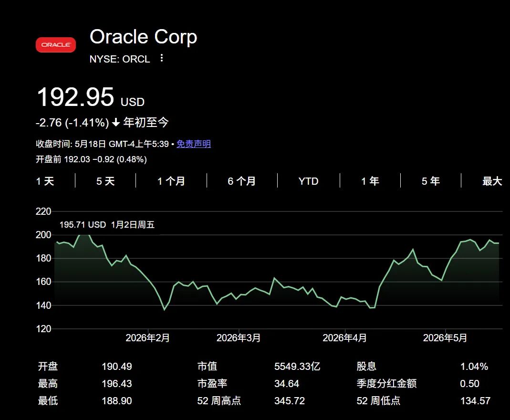Click the 开盘 value 190.49
This screenshot has height=420, width=510.
(117, 367)
